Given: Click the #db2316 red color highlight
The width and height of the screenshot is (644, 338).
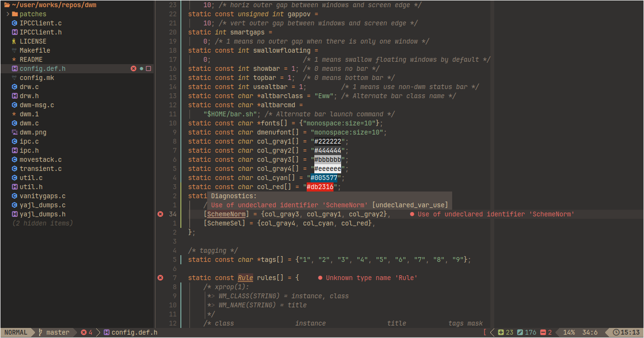Looking at the screenshot, I should [x=320, y=187].
